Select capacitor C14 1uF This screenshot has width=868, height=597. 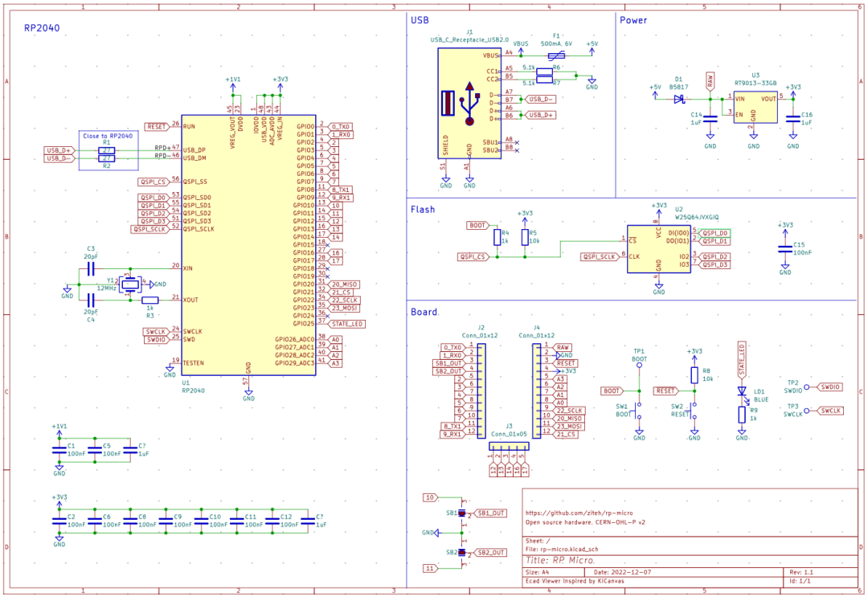coord(710,118)
